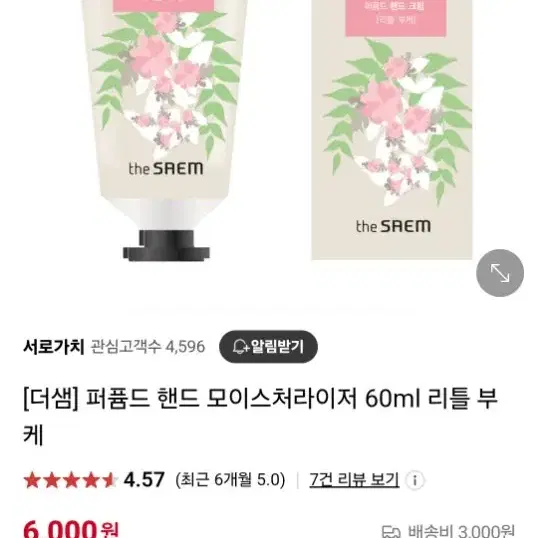The width and height of the screenshot is (538, 538).
Task: Click the the SAEM logo on tube
Action: [166, 168]
